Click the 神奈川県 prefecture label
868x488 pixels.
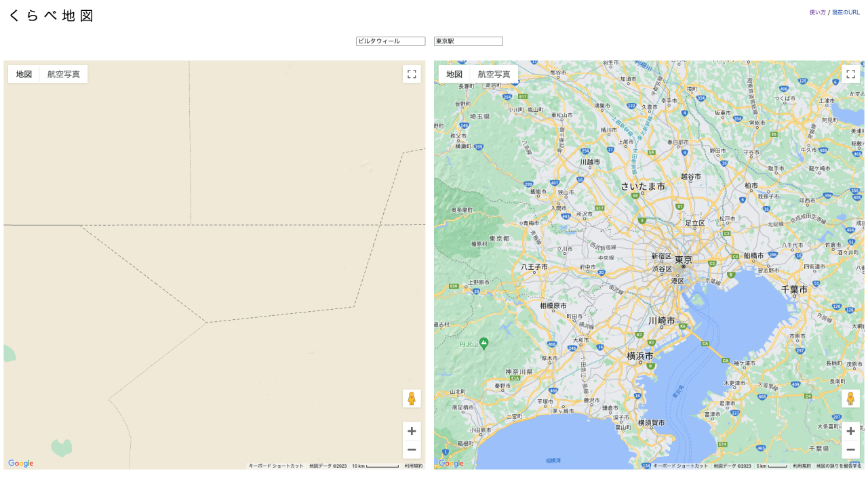pos(519,372)
